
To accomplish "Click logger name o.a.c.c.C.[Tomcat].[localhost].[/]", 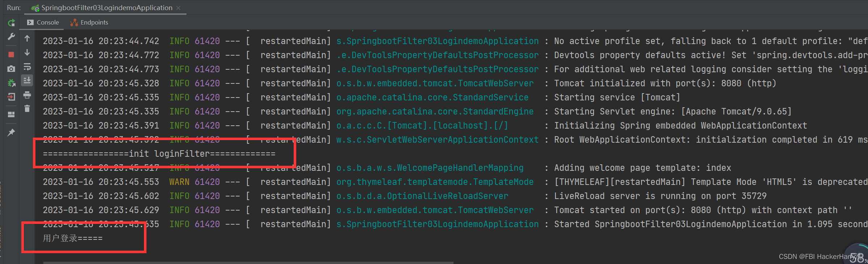I will pos(422,126).
